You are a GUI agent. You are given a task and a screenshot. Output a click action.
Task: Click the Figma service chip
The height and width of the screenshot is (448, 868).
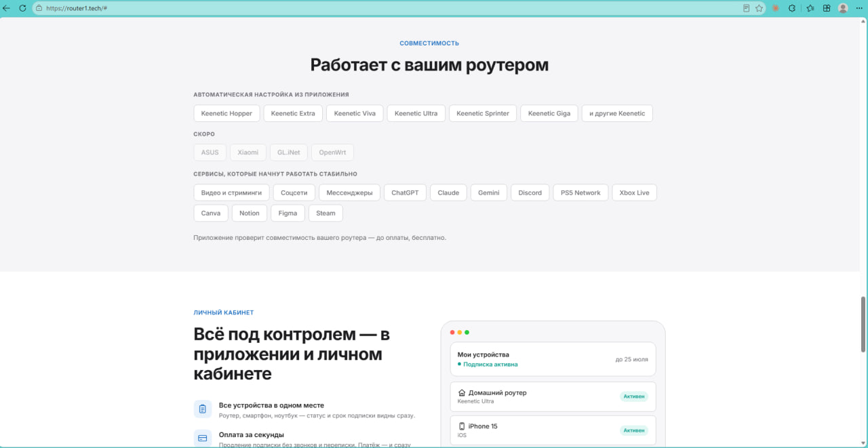click(x=288, y=213)
